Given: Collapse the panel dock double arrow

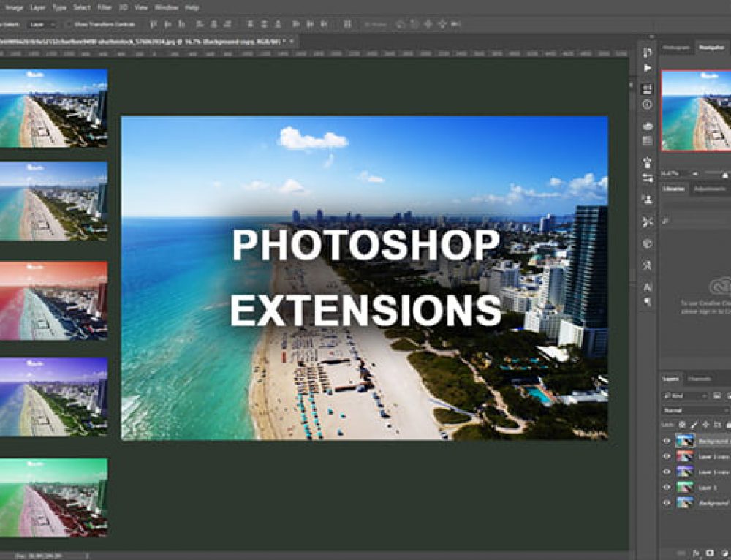Looking at the screenshot, I should tap(651, 37).
